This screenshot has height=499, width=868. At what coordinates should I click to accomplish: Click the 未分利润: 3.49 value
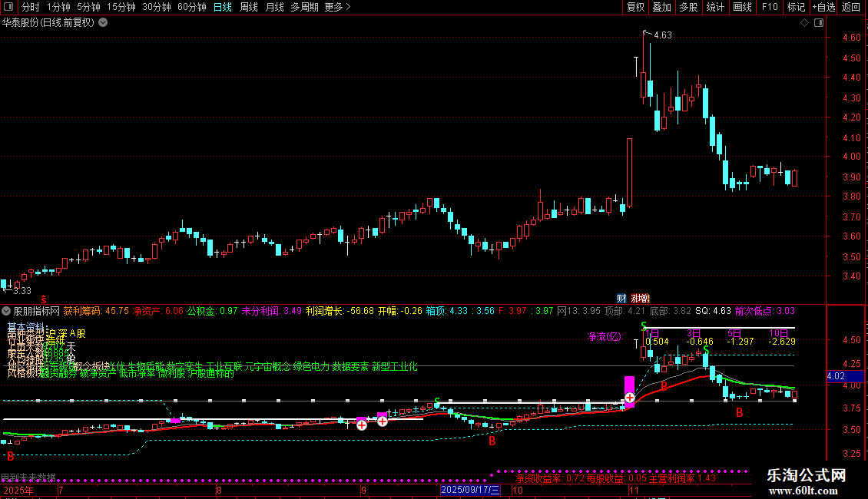pos(271,311)
